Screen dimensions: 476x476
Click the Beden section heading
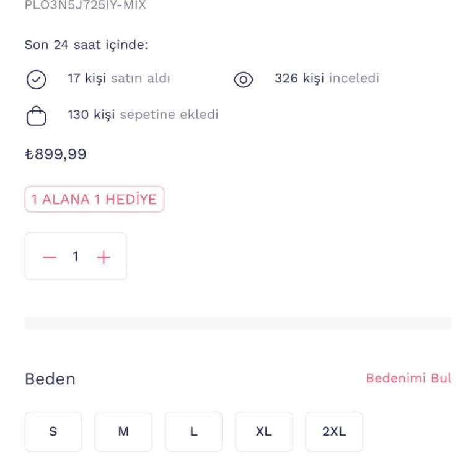[x=50, y=379]
